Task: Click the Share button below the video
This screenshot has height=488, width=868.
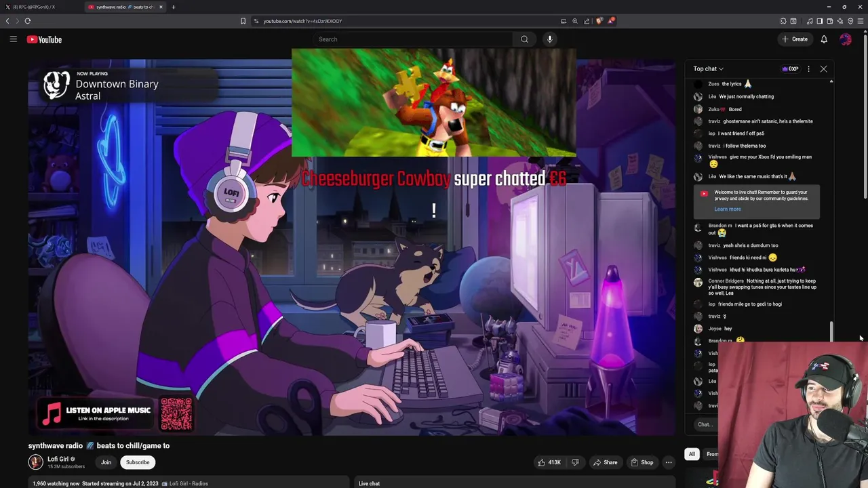Action: point(605,462)
